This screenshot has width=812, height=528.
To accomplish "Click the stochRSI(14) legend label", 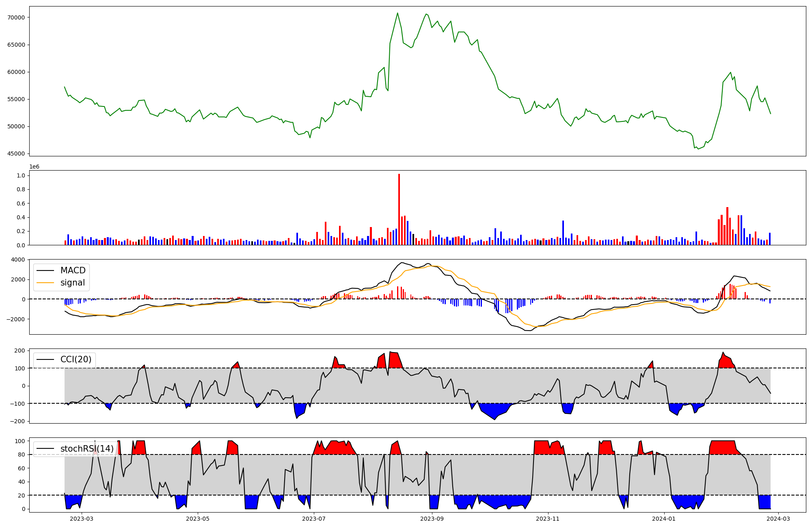I will click(x=87, y=449).
